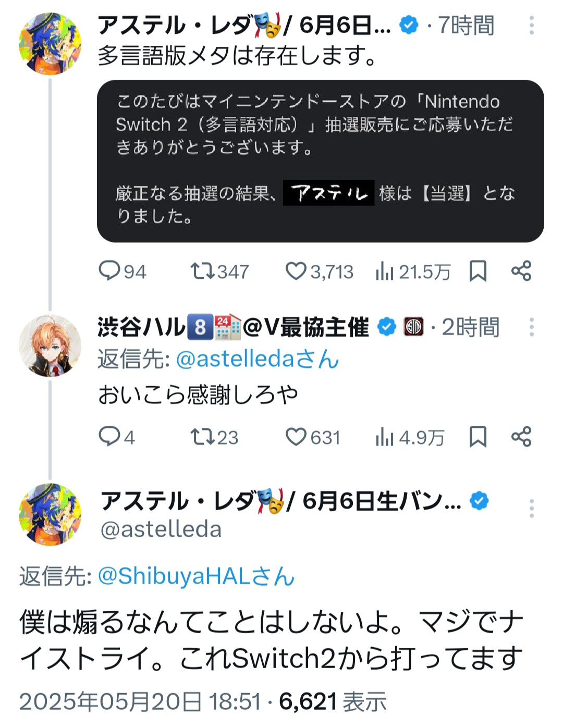Reply to the first tweet with 94 comments
Image resolution: width=563 pixels, height=728 pixels.
click(x=123, y=272)
